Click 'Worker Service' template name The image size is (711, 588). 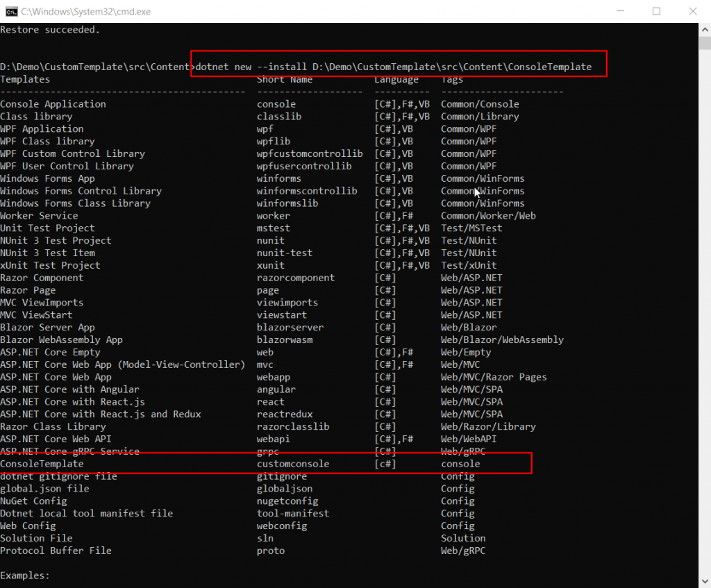coord(39,216)
